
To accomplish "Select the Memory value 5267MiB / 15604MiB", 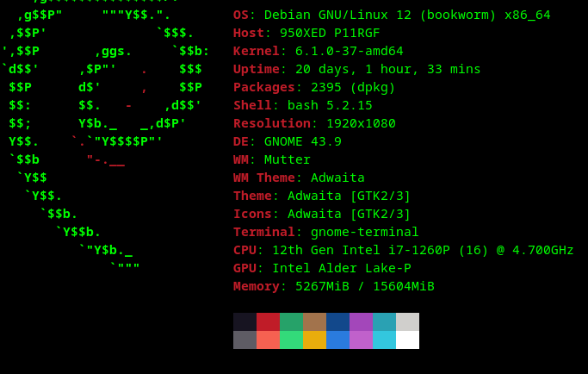I will (364, 286).
